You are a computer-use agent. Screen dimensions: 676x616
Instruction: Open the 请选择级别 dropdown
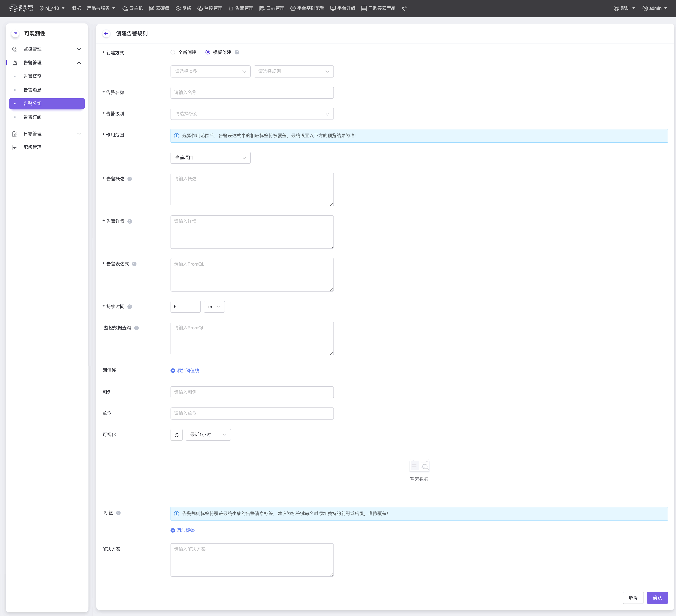click(x=252, y=114)
